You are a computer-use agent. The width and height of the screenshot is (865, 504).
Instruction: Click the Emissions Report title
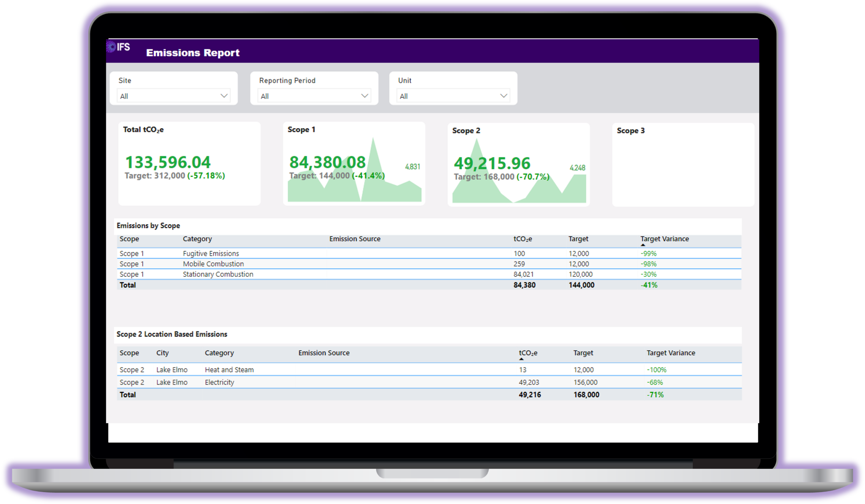[x=193, y=53]
